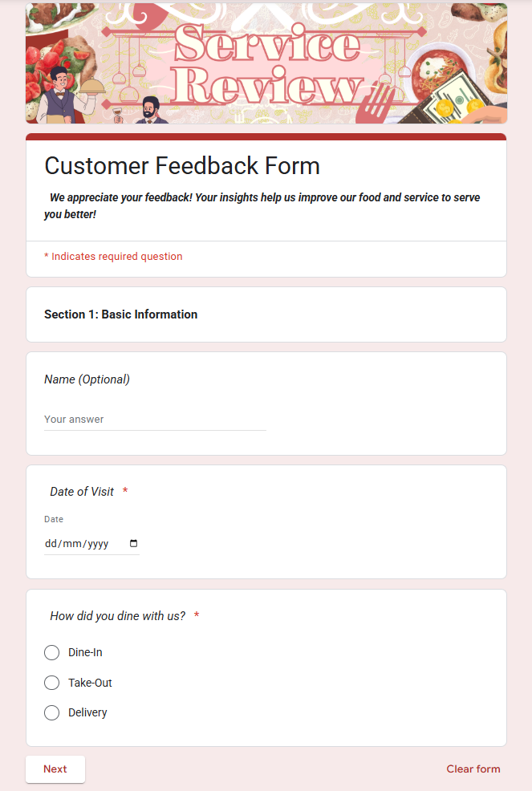Select the Dine-In radio button
Viewport: 532px width, 791px height.
tap(52, 652)
